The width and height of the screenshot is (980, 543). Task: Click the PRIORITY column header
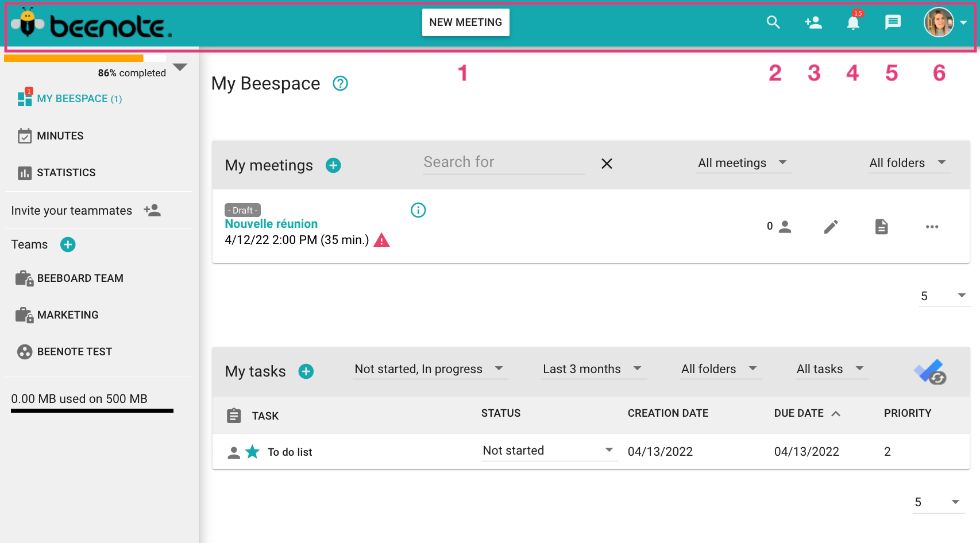pyautogui.click(x=908, y=413)
